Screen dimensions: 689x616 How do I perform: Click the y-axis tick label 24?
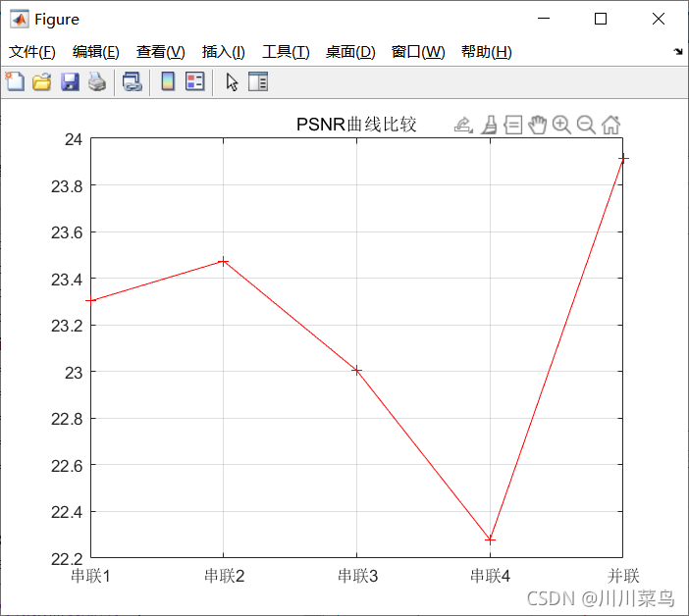point(74,139)
